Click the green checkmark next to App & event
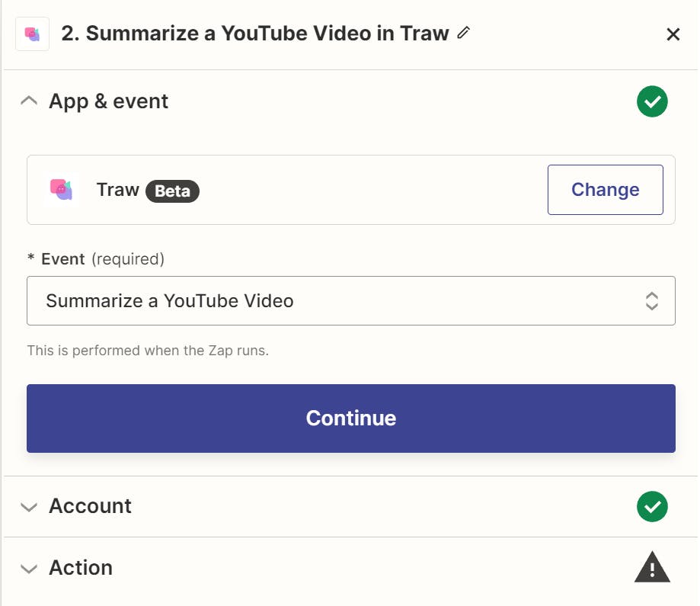The height and width of the screenshot is (606, 700). (652, 101)
